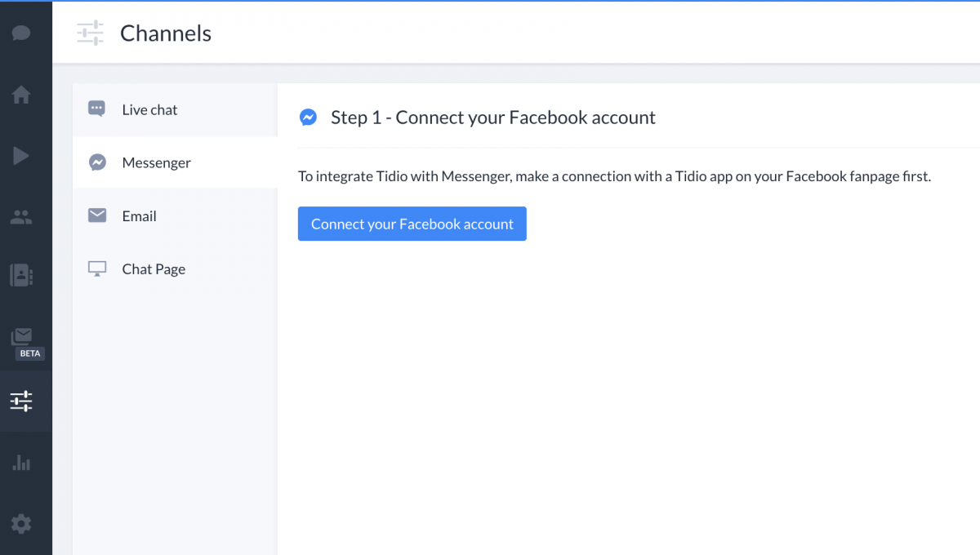Select the Messenger channel tab
This screenshot has height=555, width=980.
[175, 162]
